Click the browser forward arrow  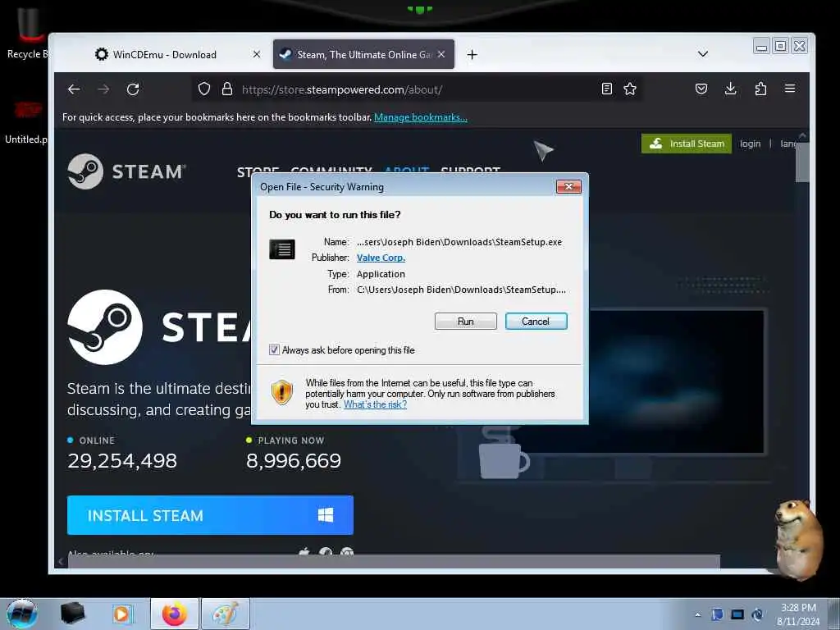pyautogui.click(x=103, y=89)
